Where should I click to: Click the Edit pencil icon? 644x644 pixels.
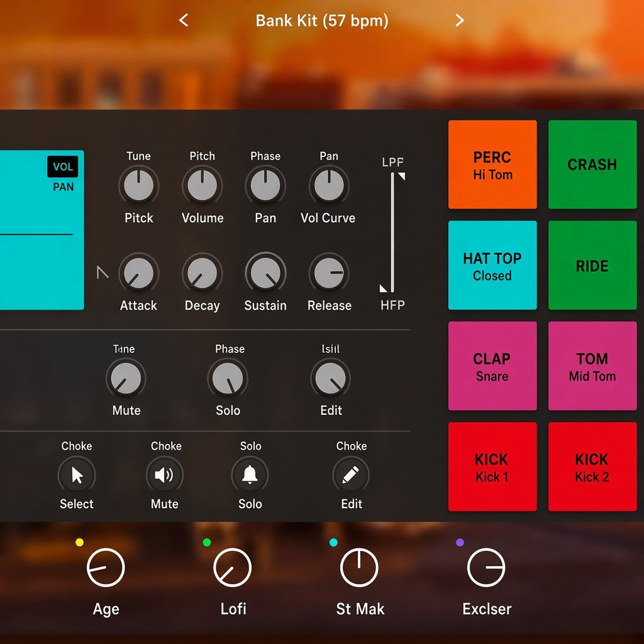[x=351, y=475]
